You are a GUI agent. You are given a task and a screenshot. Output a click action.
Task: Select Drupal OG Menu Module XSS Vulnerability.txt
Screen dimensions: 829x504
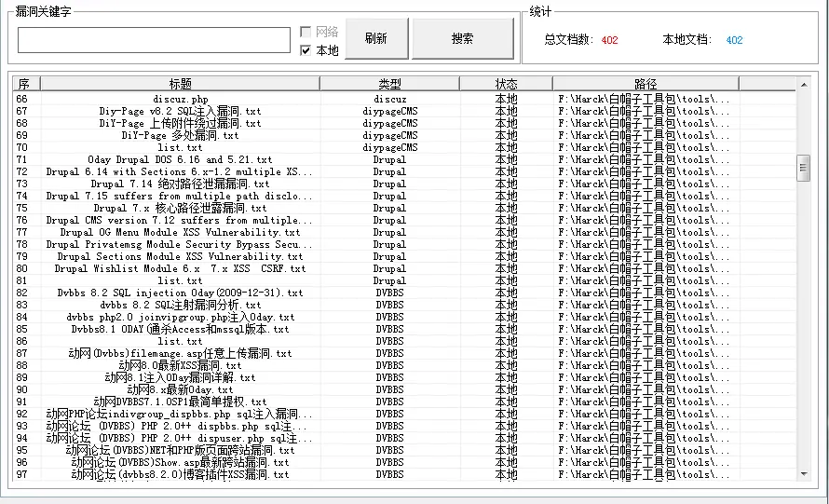[x=181, y=233]
